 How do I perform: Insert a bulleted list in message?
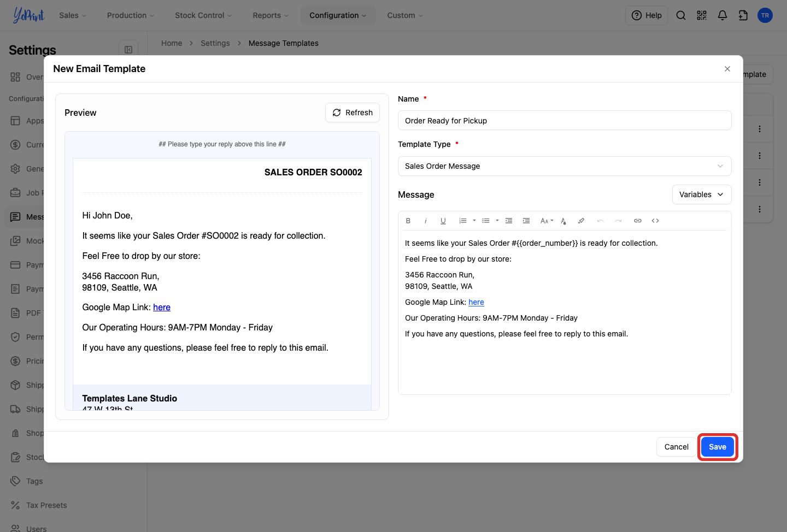click(486, 221)
